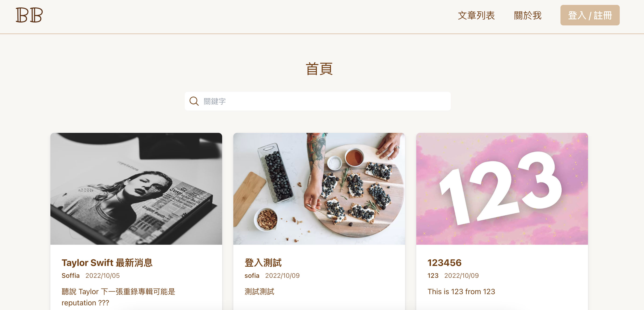
Task: Click the This is 123 from 123 excerpt
Action: point(461,292)
